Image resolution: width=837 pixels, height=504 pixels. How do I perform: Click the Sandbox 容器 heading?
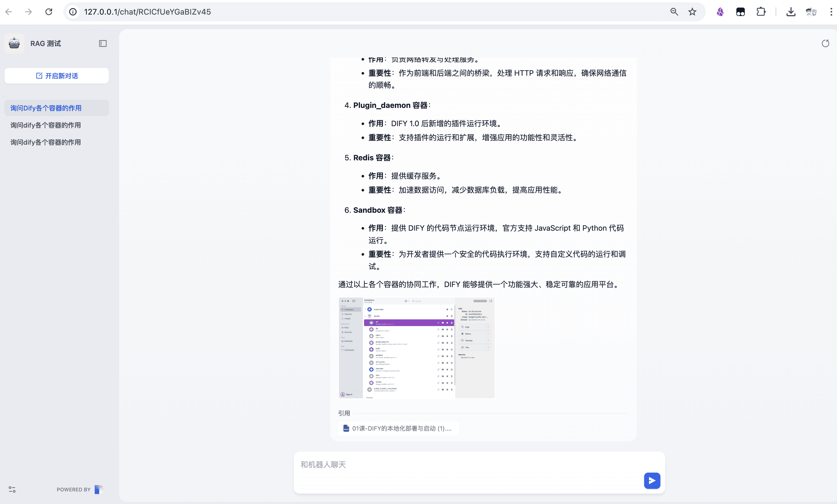(378, 210)
